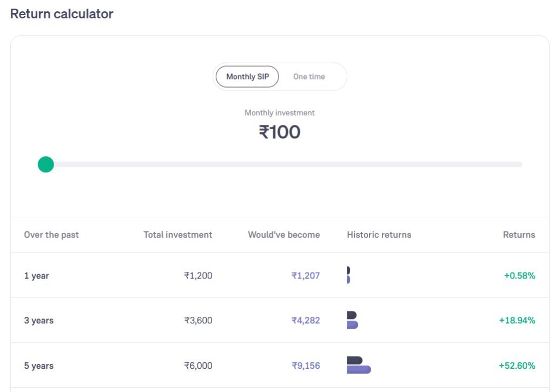Click the ₹1,207 would've become value
This screenshot has height=392, width=554.
click(x=306, y=275)
